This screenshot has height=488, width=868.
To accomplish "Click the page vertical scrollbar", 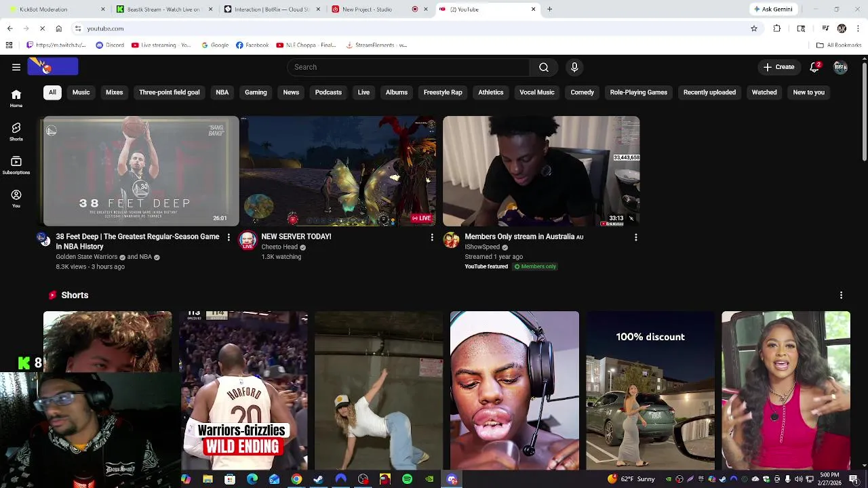I will (864, 112).
